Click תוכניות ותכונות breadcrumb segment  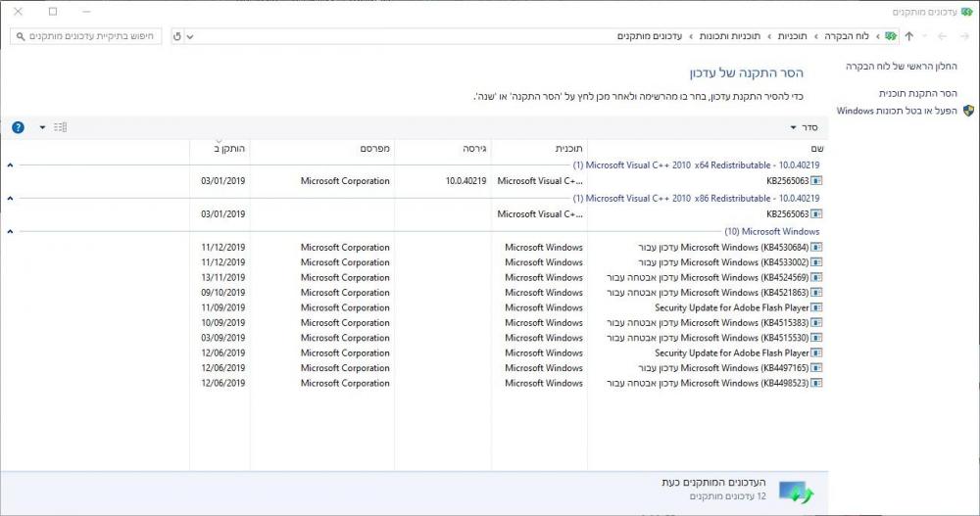pyautogui.click(x=729, y=36)
